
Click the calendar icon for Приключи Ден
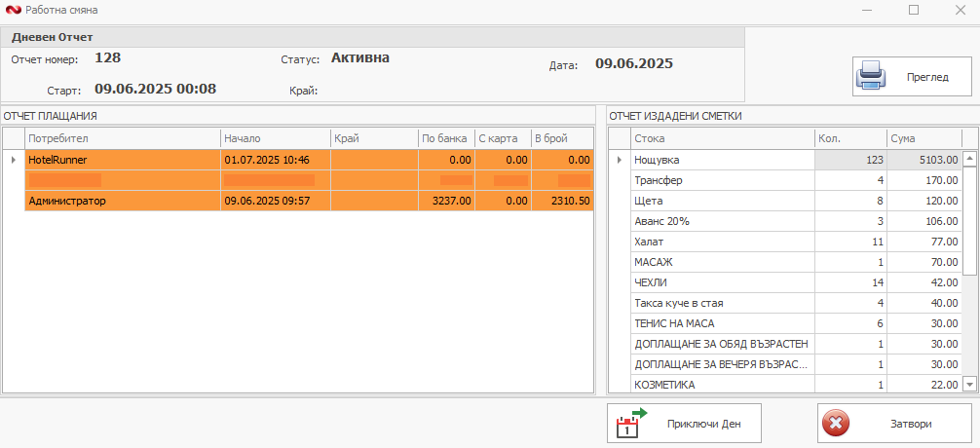[x=633, y=424]
